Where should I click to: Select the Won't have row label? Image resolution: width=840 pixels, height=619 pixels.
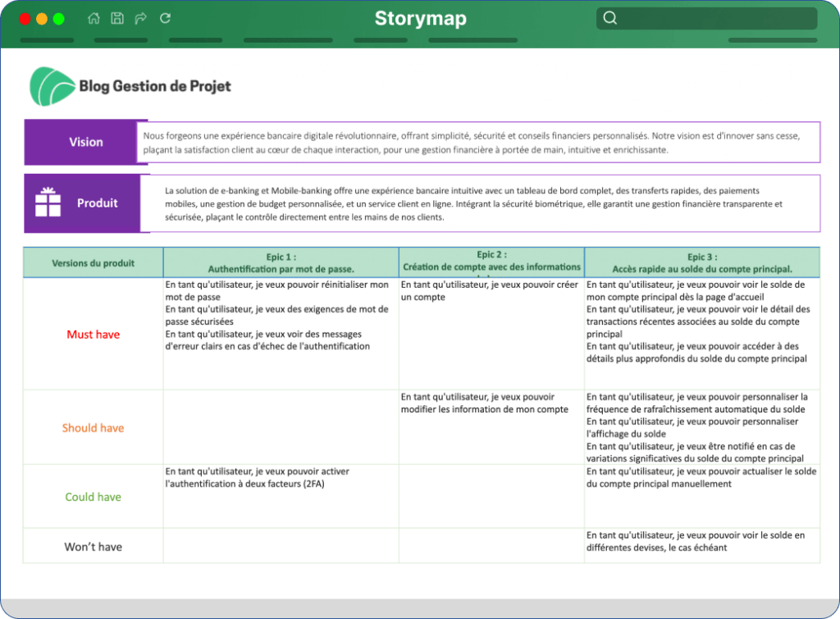[x=94, y=547]
